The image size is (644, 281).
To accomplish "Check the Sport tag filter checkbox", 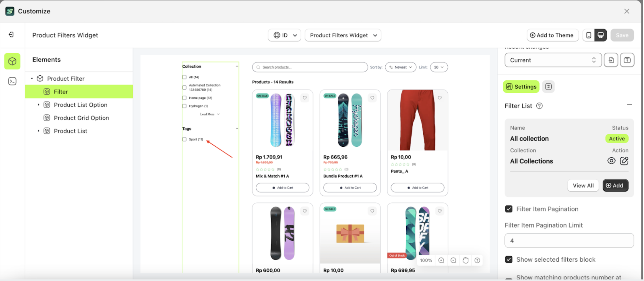I will [x=184, y=139].
